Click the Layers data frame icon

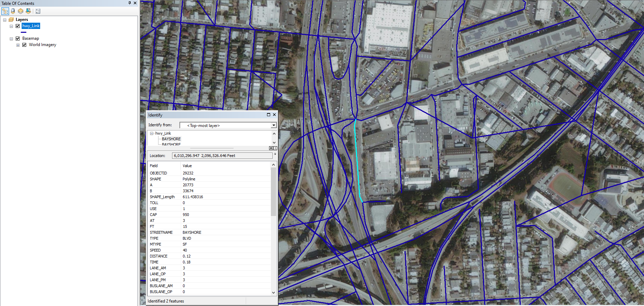pos(11,20)
